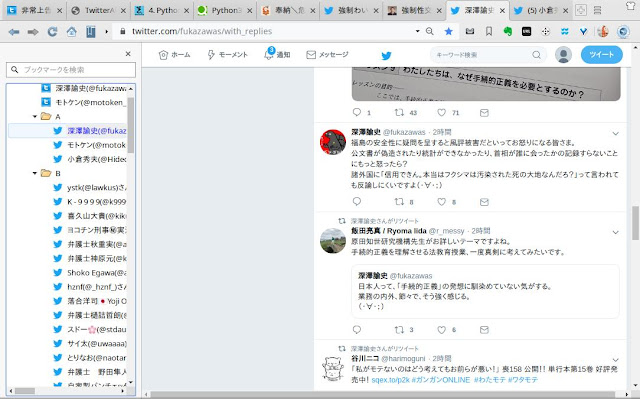Collapse the A bookmark folder
This screenshot has width=640, height=399.
click(35, 117)
